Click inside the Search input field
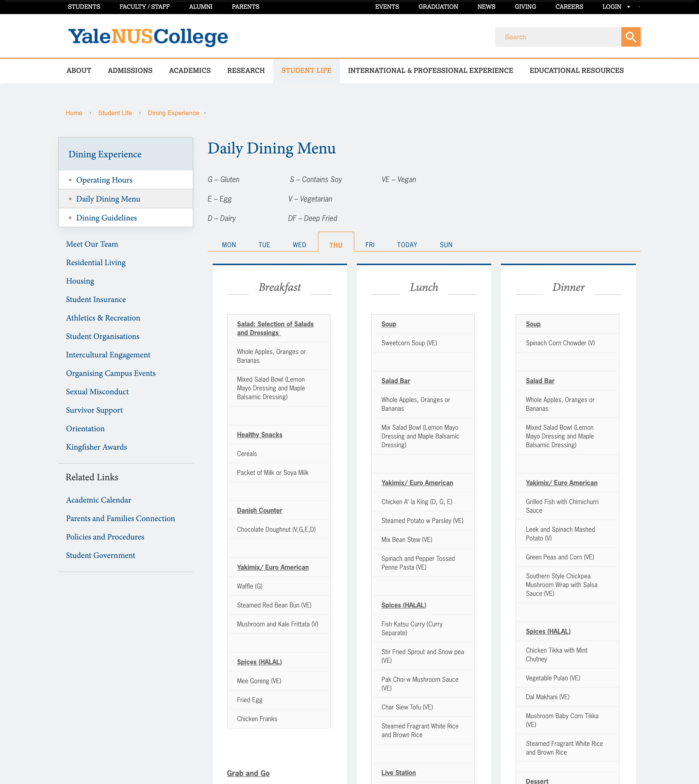699x784 pixels. [x=557, y=37]
